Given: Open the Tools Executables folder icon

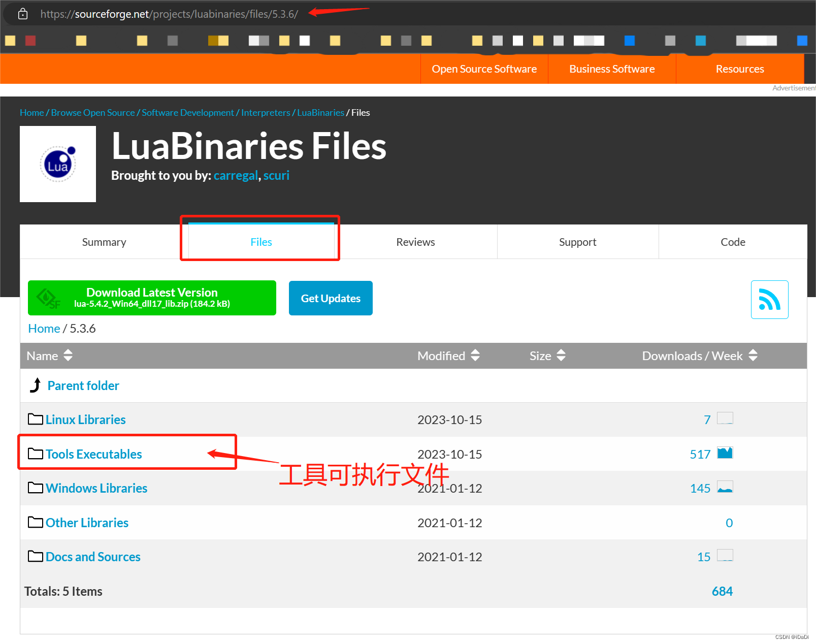Looking at the screenshot, I should (35, 454).
